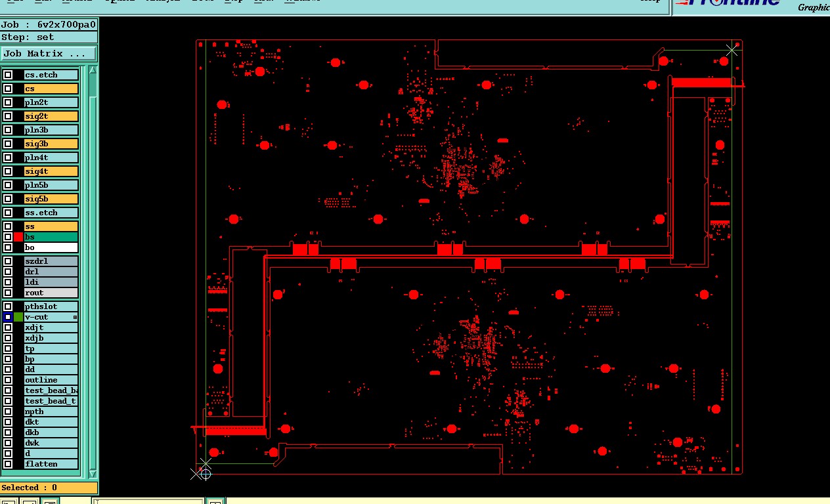Select the tp layer name

tap(51, 348)
